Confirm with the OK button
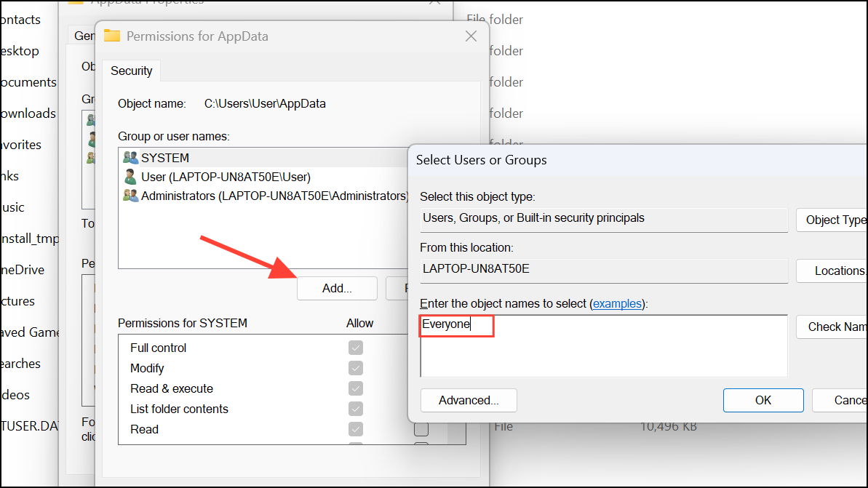The width and height of the screenshot is (868, 488). click(x=763, y=400)
